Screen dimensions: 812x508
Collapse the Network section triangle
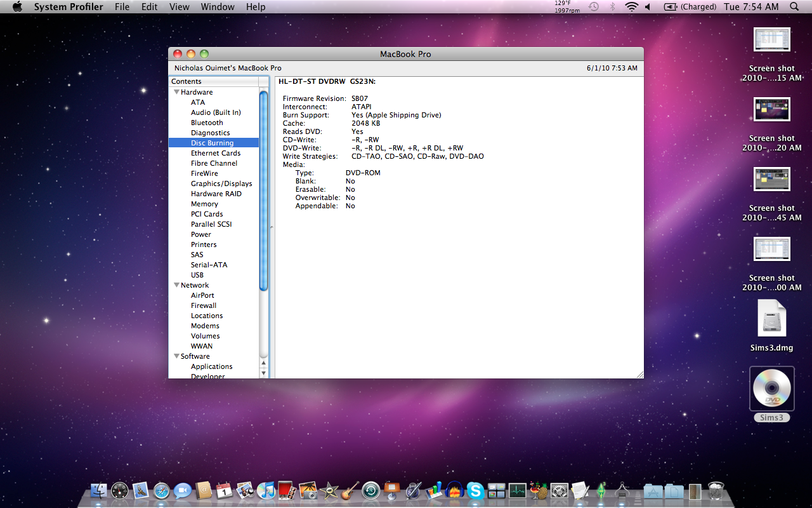click(x=176, y=285)
